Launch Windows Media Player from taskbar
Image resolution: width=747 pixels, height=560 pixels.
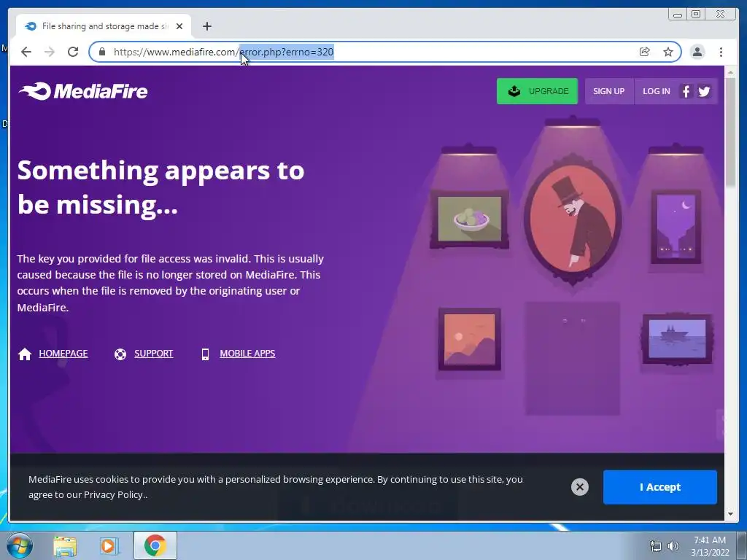point(109,545)
